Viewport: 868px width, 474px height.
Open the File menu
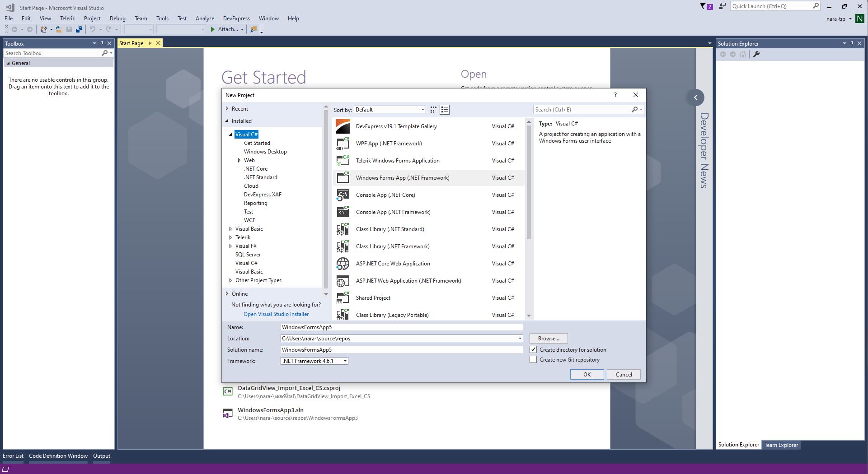(x=9, y=19)
